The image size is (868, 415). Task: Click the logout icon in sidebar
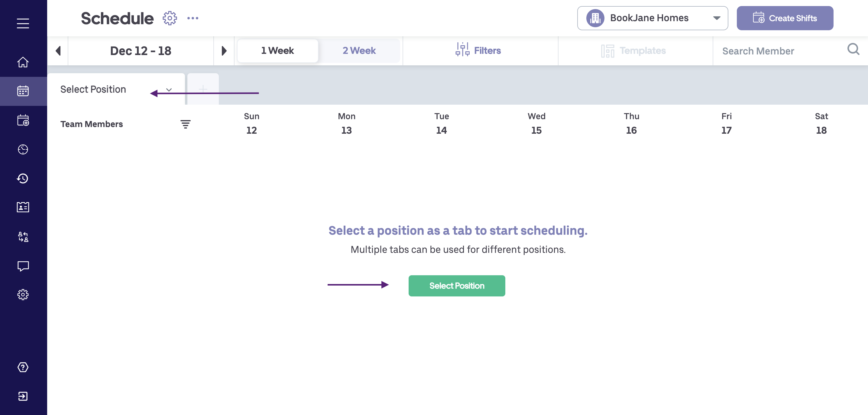(23, 396)
